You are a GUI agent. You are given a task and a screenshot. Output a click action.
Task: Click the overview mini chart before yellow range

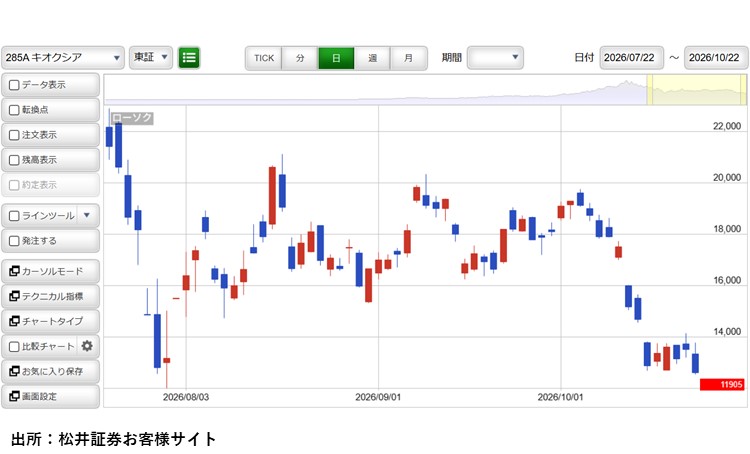point(375,89)
